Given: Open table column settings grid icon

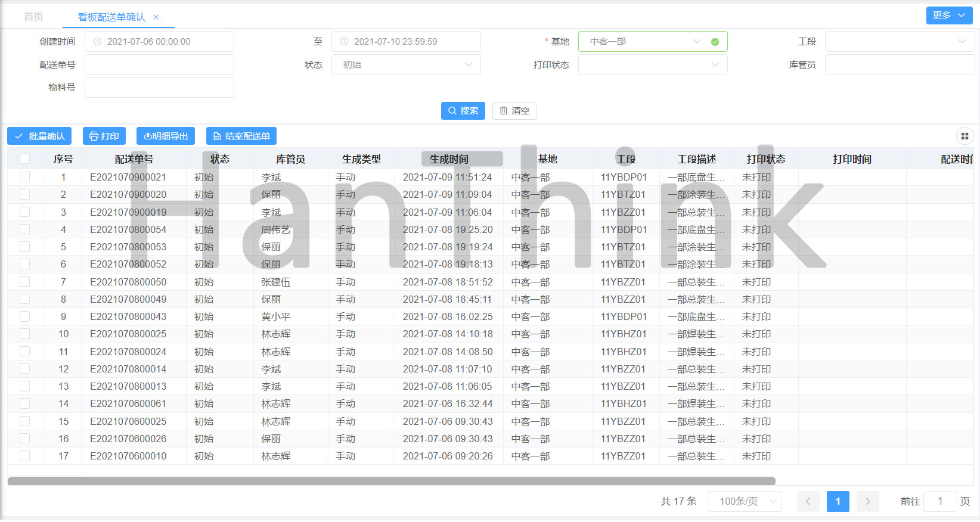Looking at the screenshot, I should tap(965, 136).
